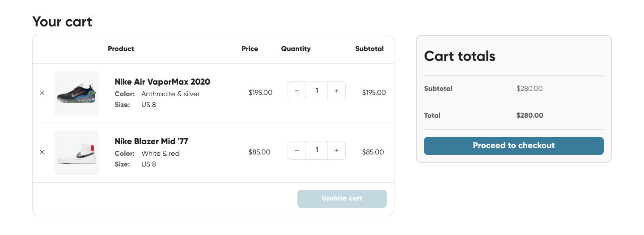Open the white Nike Blazer shoe thumbnail
The width and height of the screenshot is (644, 235).
coord(76,153)
